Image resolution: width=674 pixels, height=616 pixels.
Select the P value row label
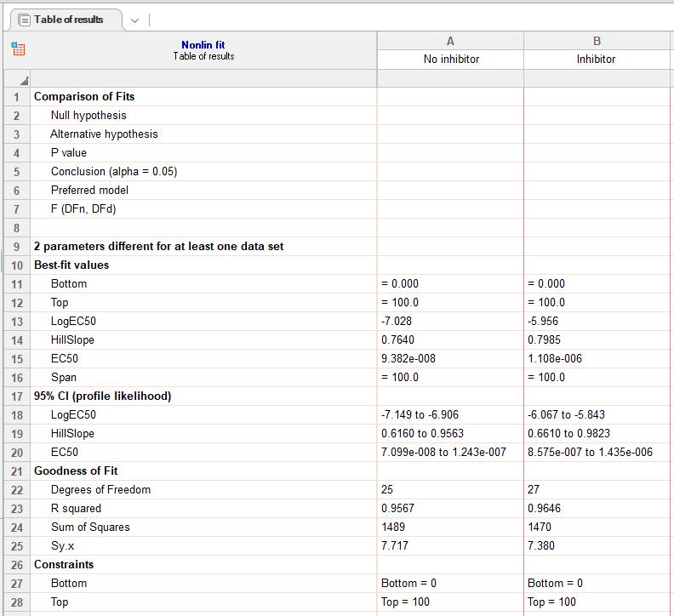[69, 152]
